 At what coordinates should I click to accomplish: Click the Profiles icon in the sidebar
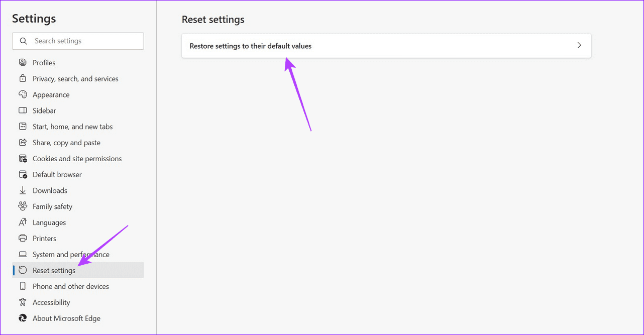(23, 62)
